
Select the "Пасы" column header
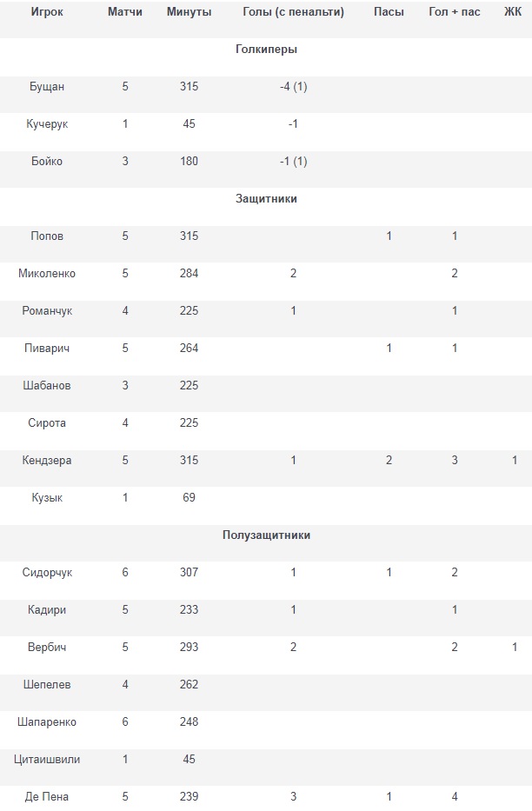389,12
